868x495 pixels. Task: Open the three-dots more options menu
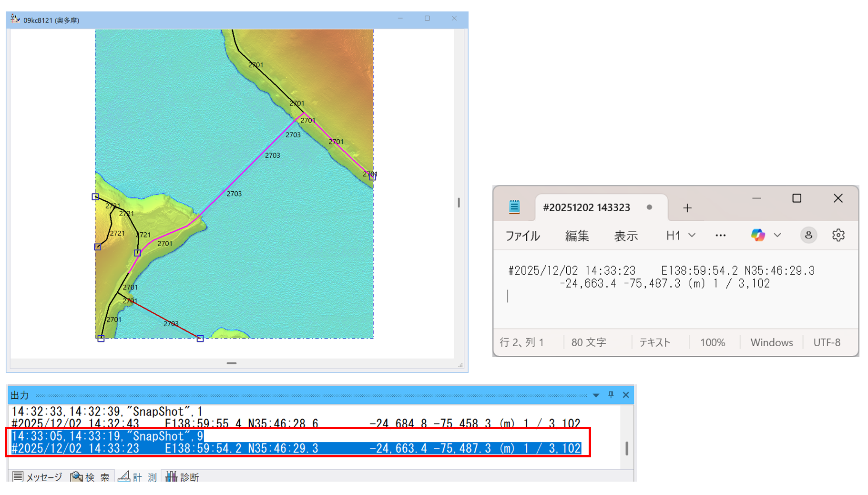(x=720, y=236)
